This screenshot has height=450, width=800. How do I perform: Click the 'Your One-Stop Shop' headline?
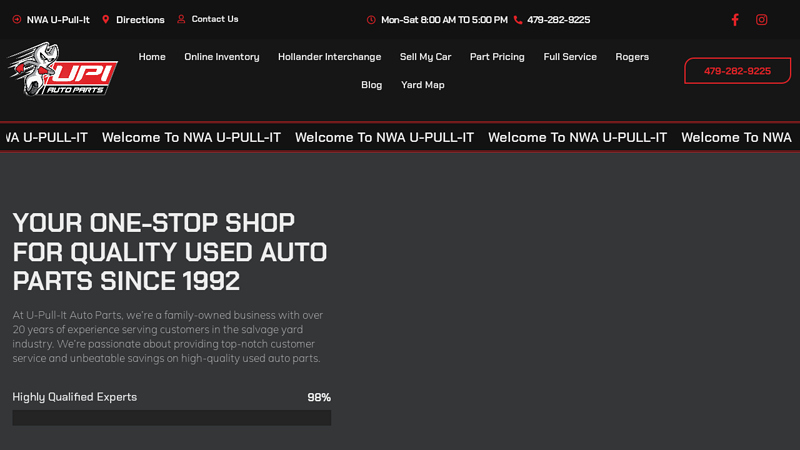tap(170, 252)
